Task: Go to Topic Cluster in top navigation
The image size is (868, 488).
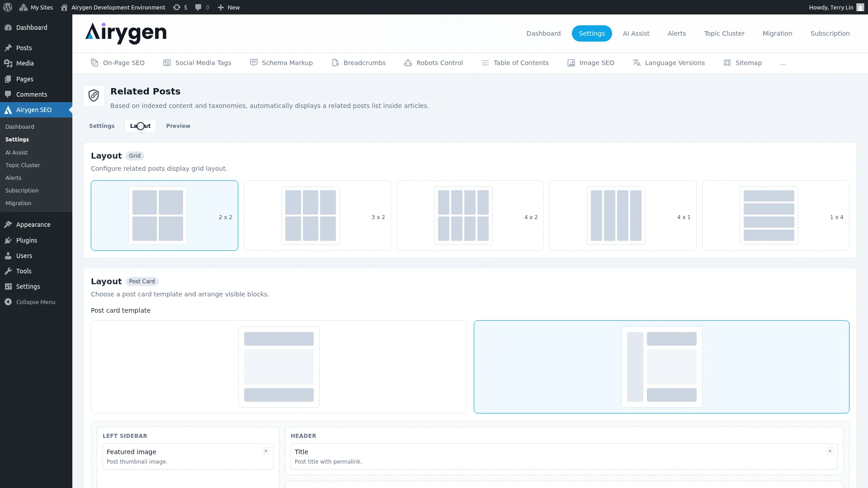Action: [x=724, y=33]
